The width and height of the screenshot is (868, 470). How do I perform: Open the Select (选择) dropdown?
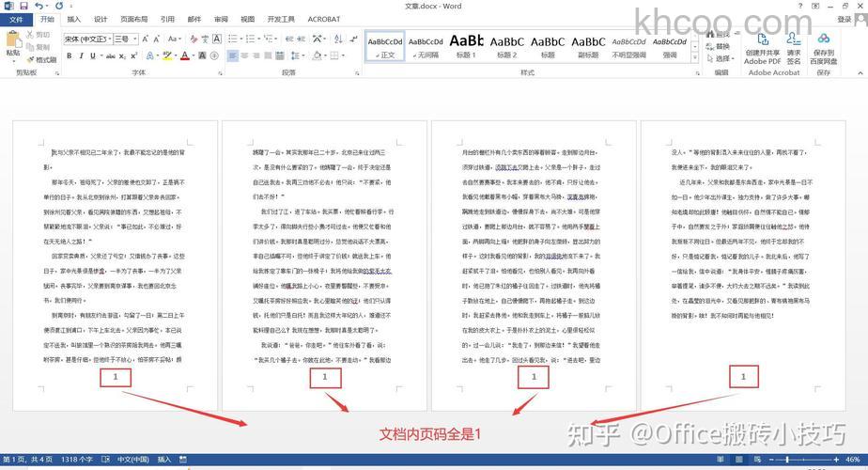(721, 58)
